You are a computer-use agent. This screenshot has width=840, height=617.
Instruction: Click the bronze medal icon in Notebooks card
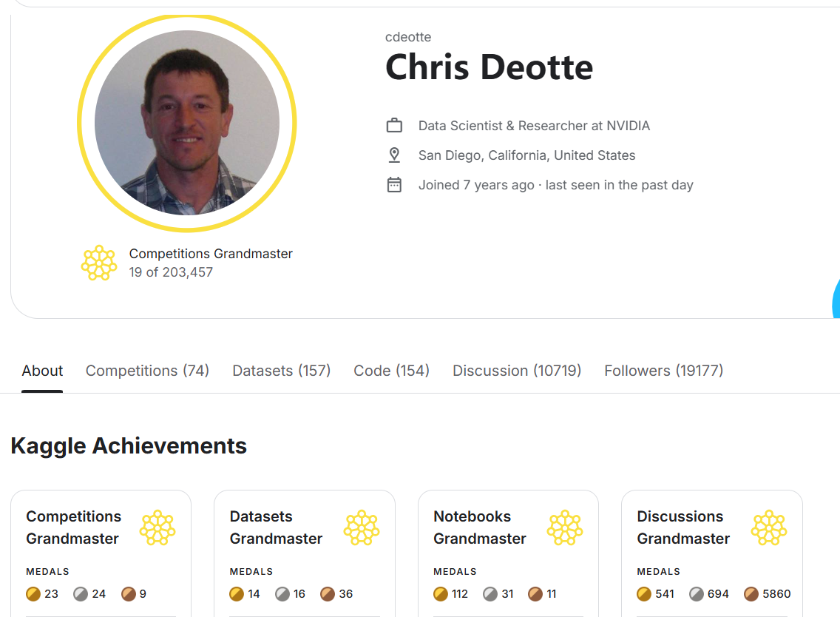coord(535,593)
